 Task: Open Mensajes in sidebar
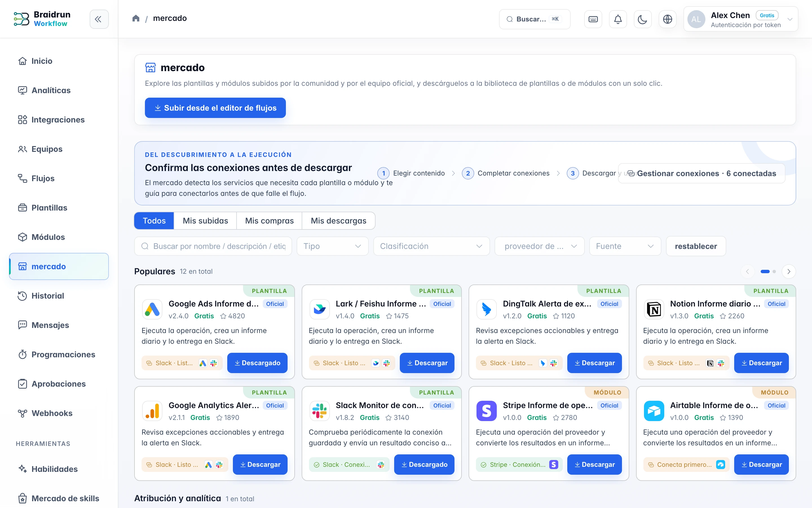(x=59, y=325)
